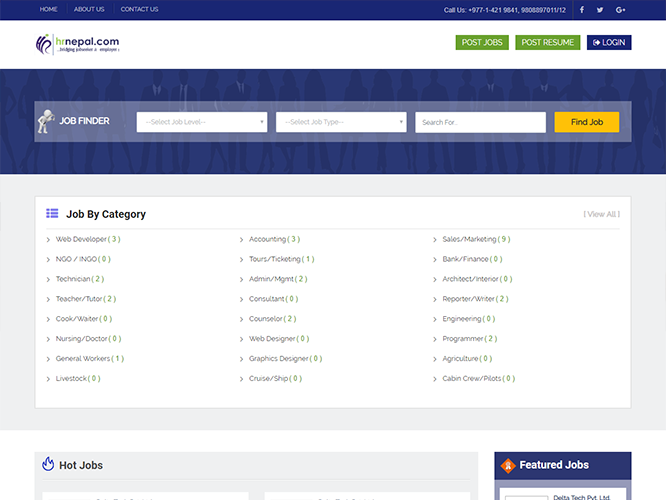Open the Accounting category
This screenshot has height=500, width=666.
coord(274,239)
